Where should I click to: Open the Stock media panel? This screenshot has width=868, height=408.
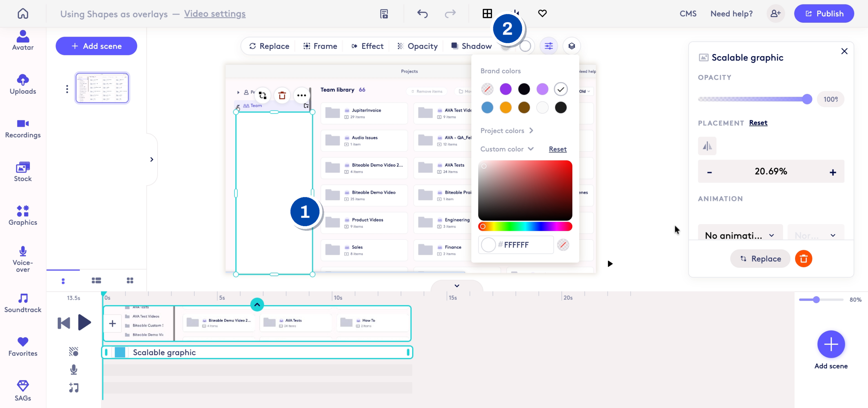pos(23,172)
